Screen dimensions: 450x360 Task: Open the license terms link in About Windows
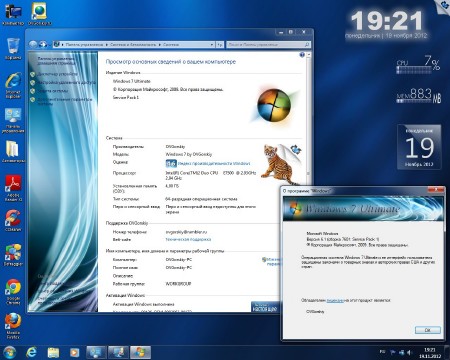(x=335, y=300)
